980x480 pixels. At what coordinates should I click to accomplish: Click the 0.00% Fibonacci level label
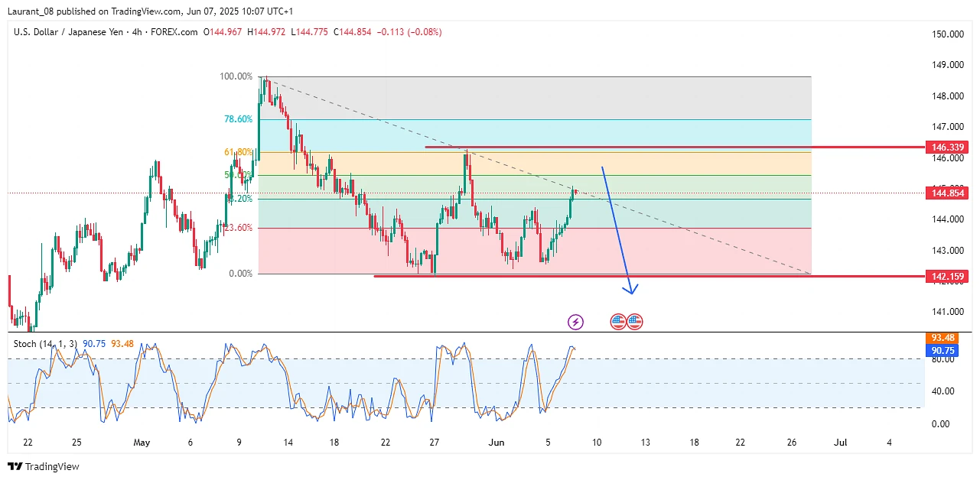(x=240, y=274)
